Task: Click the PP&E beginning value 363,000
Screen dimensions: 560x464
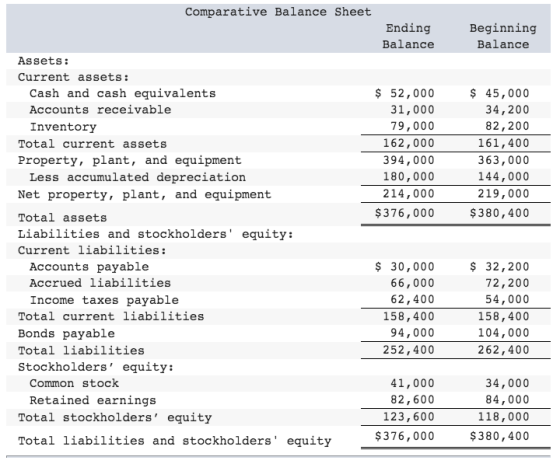Action: tap(504, 160)
